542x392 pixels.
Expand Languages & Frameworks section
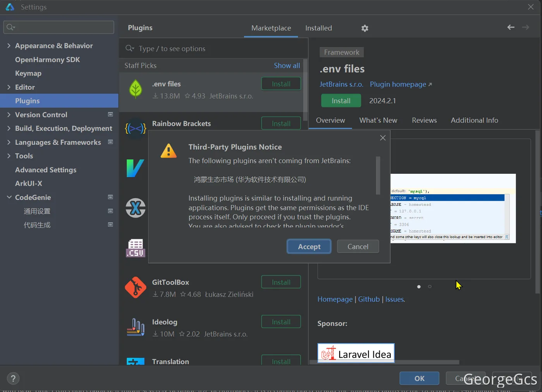[9, 142]
